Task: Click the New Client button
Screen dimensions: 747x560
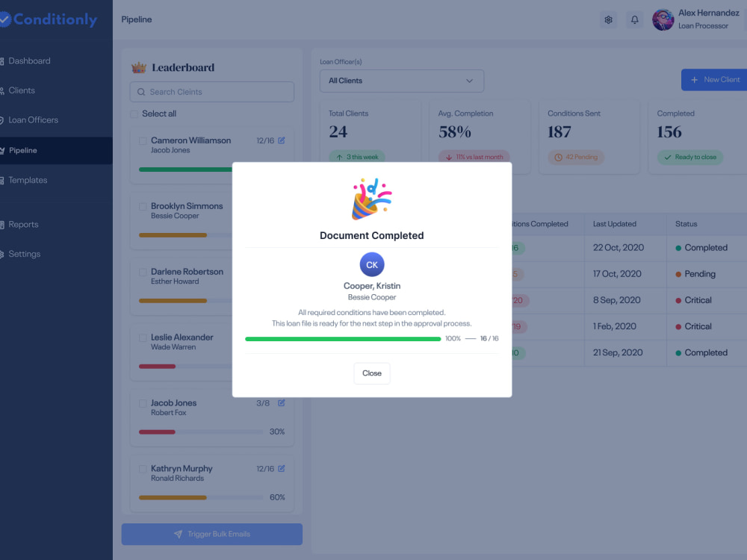Action: pos(714,80)
